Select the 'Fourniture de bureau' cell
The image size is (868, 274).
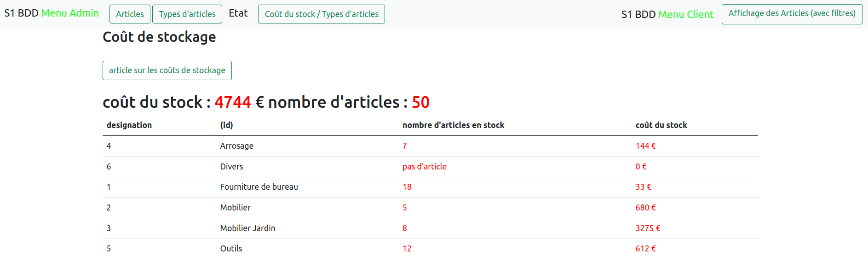click(259, 187)
